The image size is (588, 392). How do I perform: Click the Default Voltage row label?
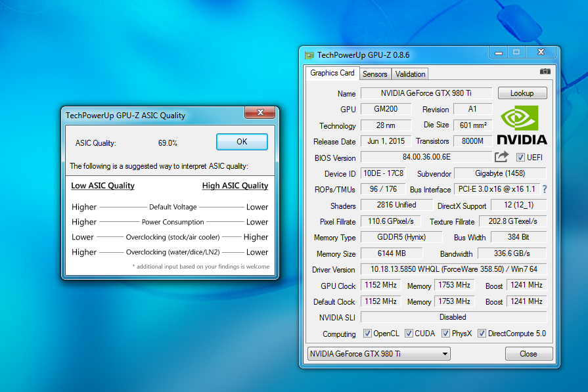pos(173,207)
